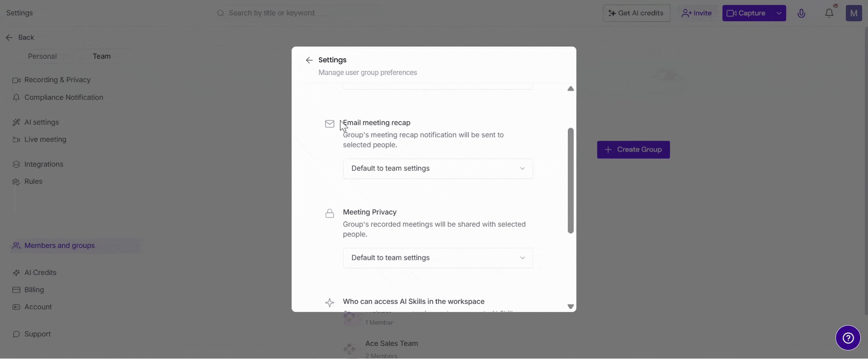
Task: Click the dialog scroll down arrow
Action: [x=571, y=307]
